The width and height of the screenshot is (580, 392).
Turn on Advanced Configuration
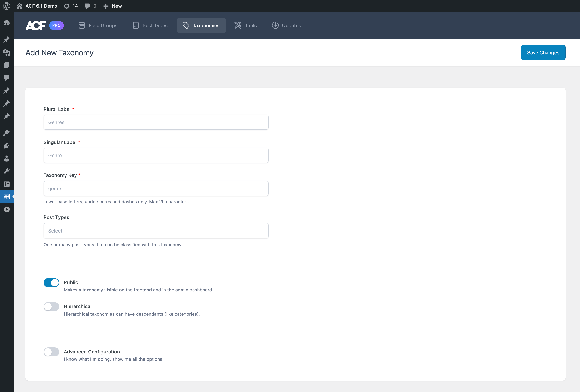coord(51,352)
